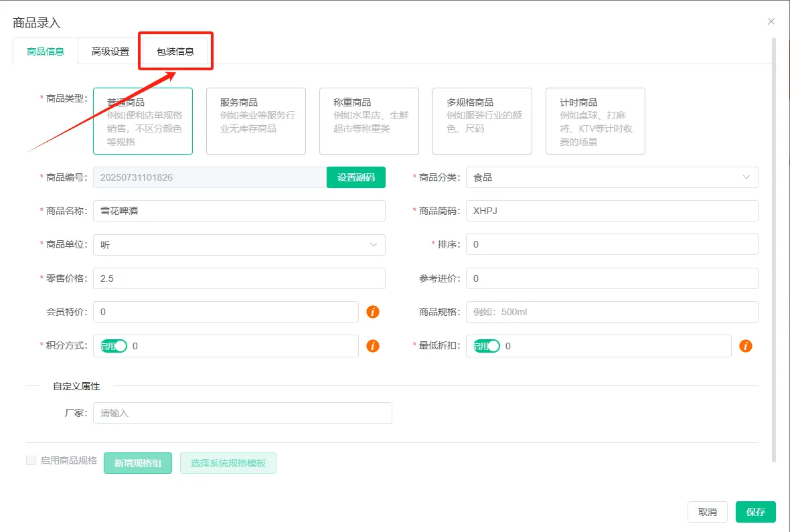
Task: Expand the 商品分类 dropdown
Action: click(611, 177)
